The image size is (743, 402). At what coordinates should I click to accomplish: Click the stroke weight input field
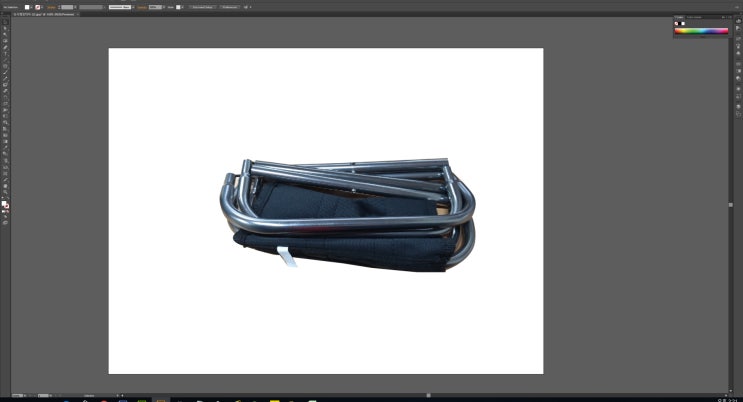click(x=67, y=7)
